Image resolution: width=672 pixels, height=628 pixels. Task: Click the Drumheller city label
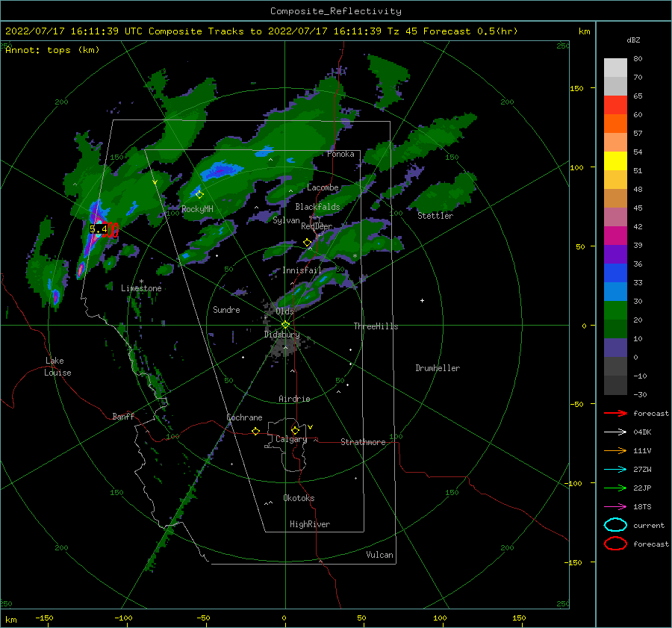[438, 368]
